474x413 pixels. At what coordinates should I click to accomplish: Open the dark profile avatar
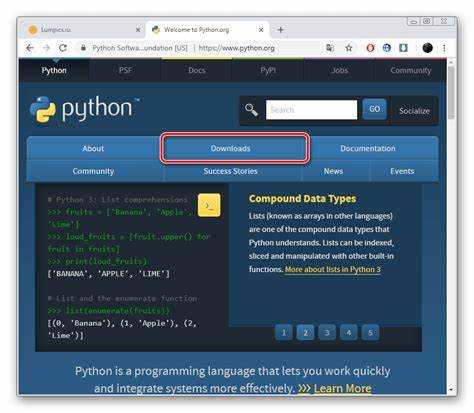427,48
